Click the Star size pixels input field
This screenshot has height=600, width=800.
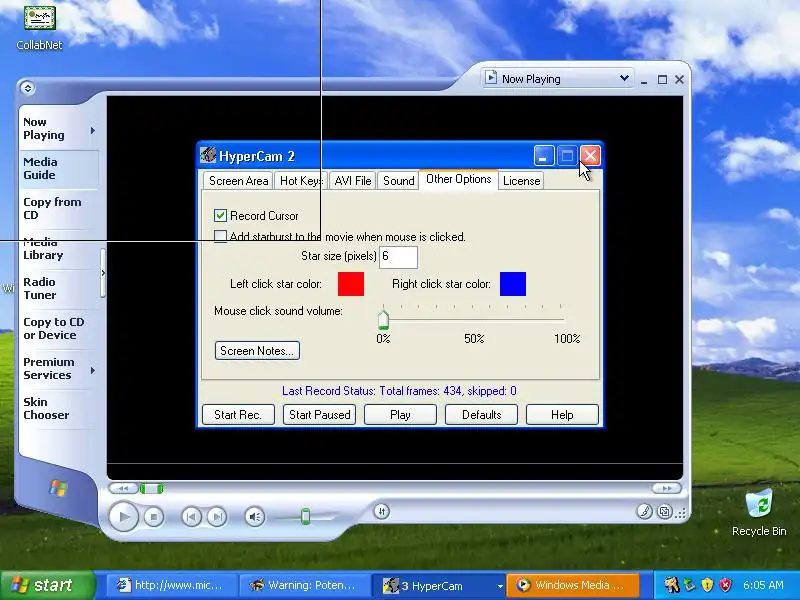(398, 257)
